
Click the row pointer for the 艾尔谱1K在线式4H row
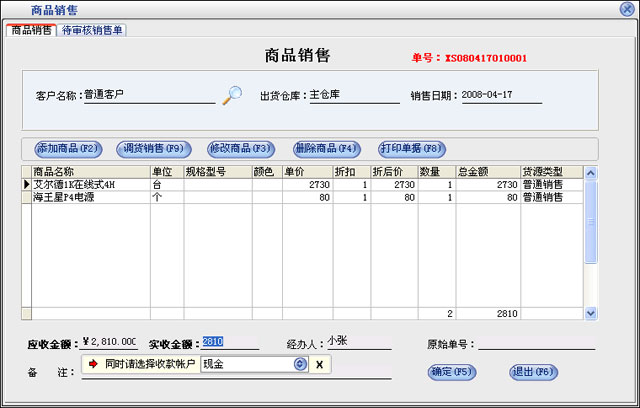coord(26,185)
